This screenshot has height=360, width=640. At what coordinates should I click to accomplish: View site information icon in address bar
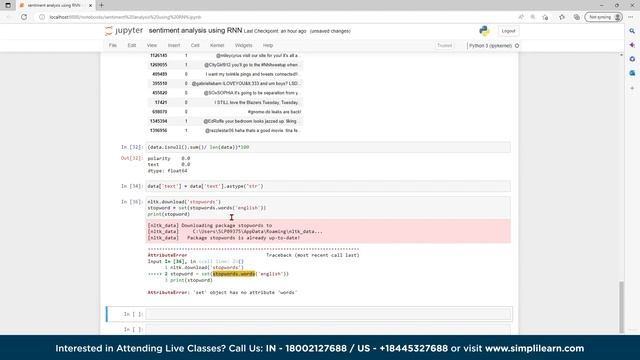pyautogui.click(x=42, y=17)
